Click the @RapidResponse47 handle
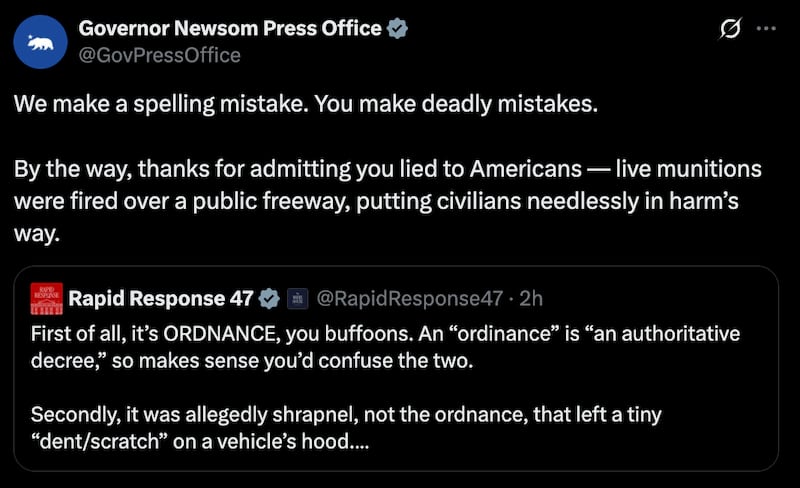The width and height of the screenshot is (800, 488). (409, 297)
